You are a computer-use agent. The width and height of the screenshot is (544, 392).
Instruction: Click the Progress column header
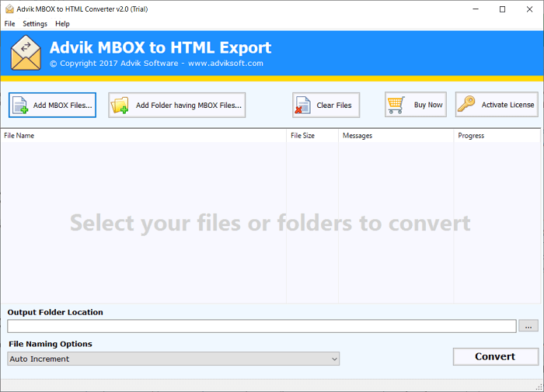pyautogui.click(x=496, y=136)
